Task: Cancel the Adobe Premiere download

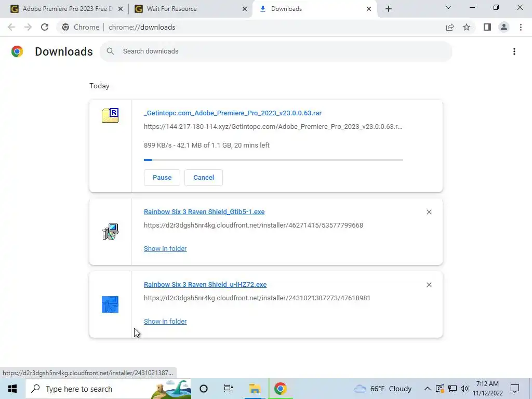Action: 204,178
